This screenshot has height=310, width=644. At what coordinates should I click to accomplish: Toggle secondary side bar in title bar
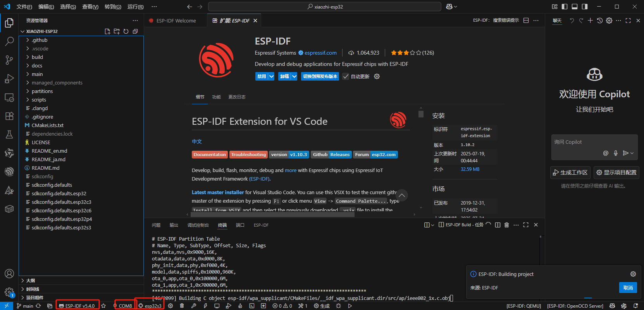click(x=585, y=7)
